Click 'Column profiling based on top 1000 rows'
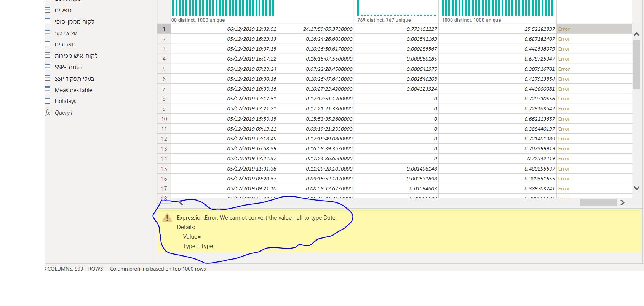The height and width of the screenshot is (306, 644). click(158, 269)
